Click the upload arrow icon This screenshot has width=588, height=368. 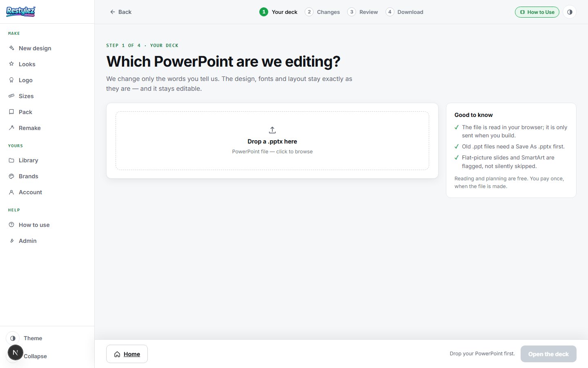272,130
